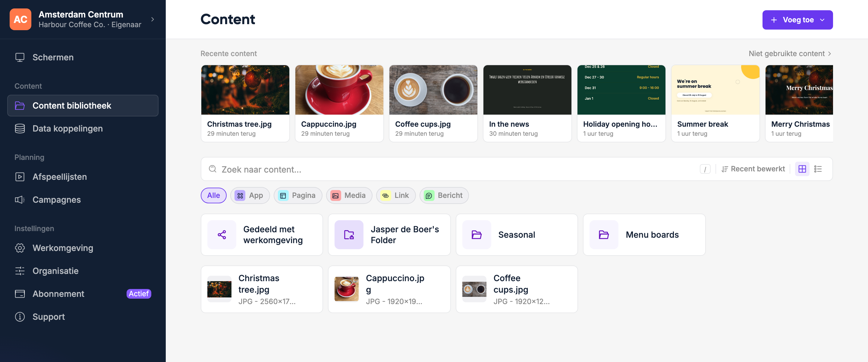868x362 pixels.
Task: Switch to list view
Action: coord(818,169)
